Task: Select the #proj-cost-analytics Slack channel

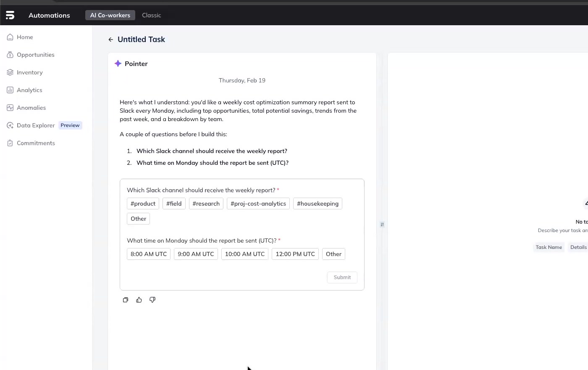Action: click(258, 203)
